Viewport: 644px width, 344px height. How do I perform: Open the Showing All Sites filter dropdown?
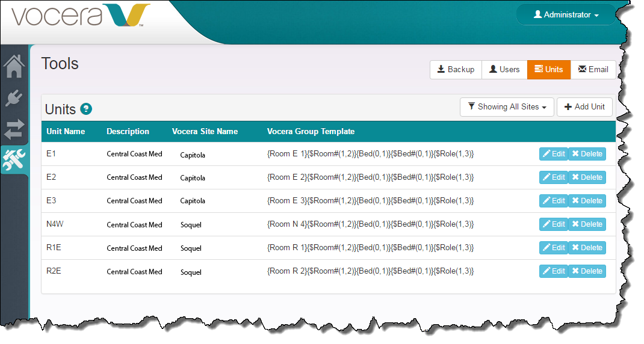coord(507,106)
